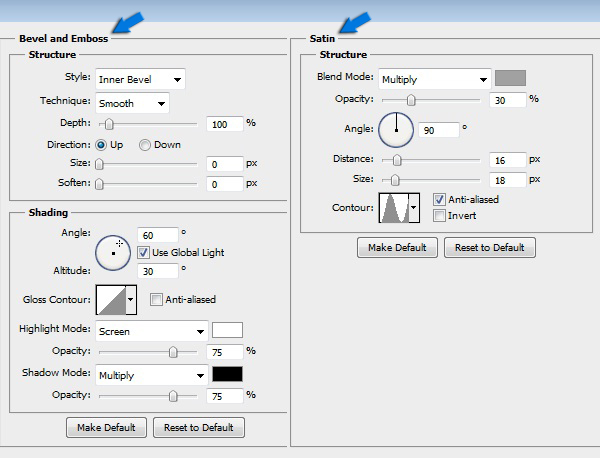Viewport: 600px width, 458px height.
Task: Open the Gloss Contour picker arrow
Action: pos(130,299)
